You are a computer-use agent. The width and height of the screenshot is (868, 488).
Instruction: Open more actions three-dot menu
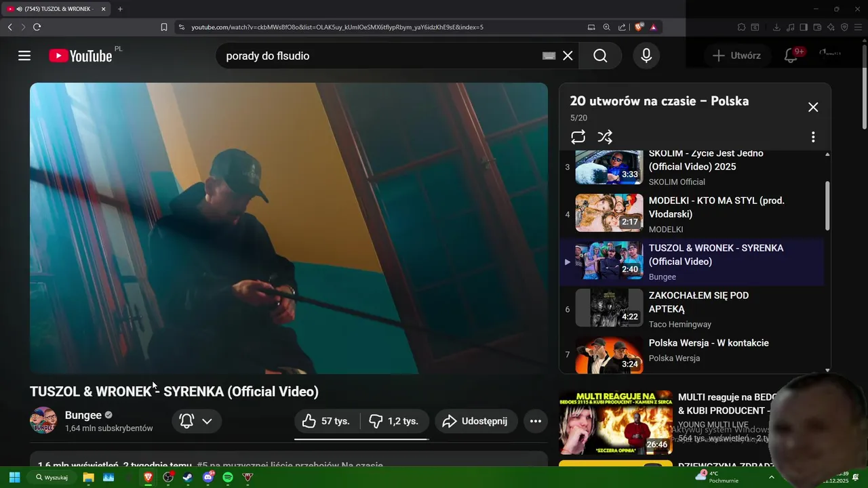tap(535, 421)
